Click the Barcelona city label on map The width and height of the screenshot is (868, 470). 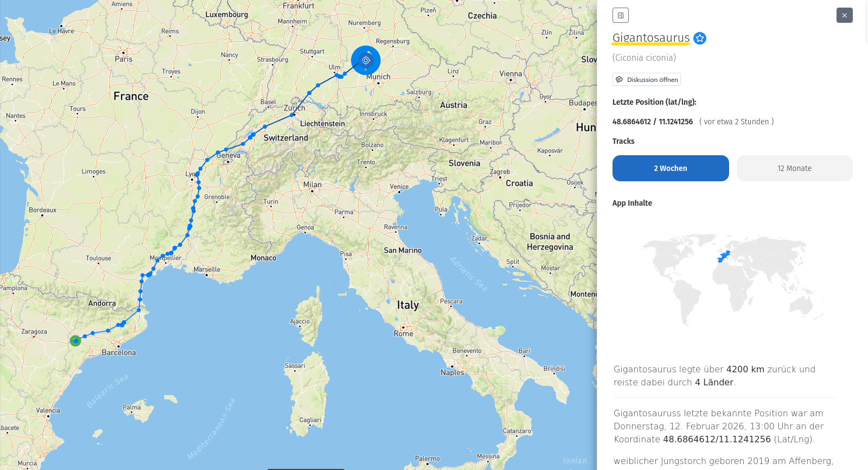click(x=119, y=353)
